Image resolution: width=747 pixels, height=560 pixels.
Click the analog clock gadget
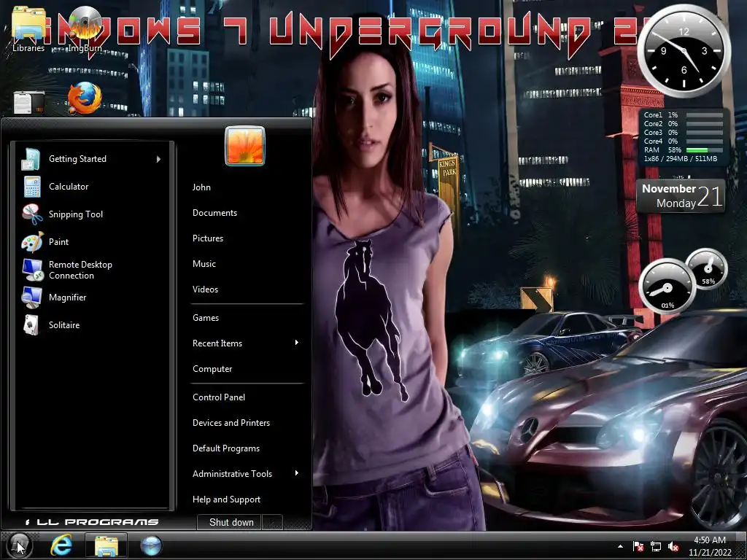684,51
